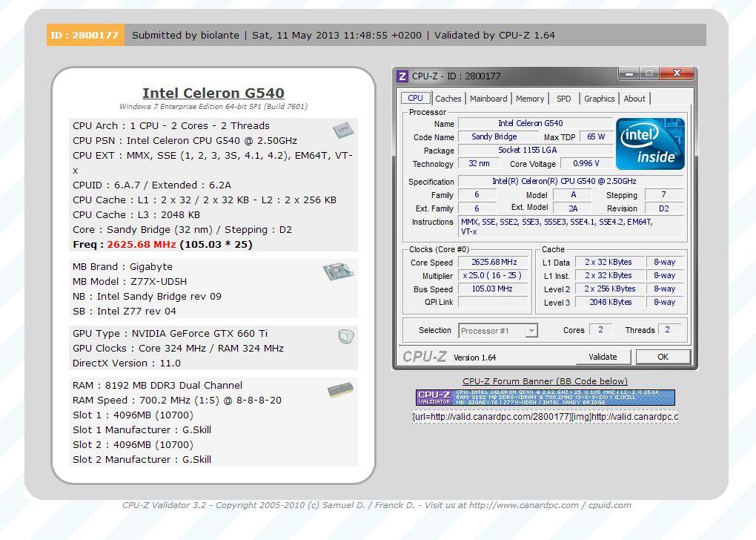Viewport: 756px width, 540px height.
Task: Click the Max TDP value 65 W
Action: point(596,136)
